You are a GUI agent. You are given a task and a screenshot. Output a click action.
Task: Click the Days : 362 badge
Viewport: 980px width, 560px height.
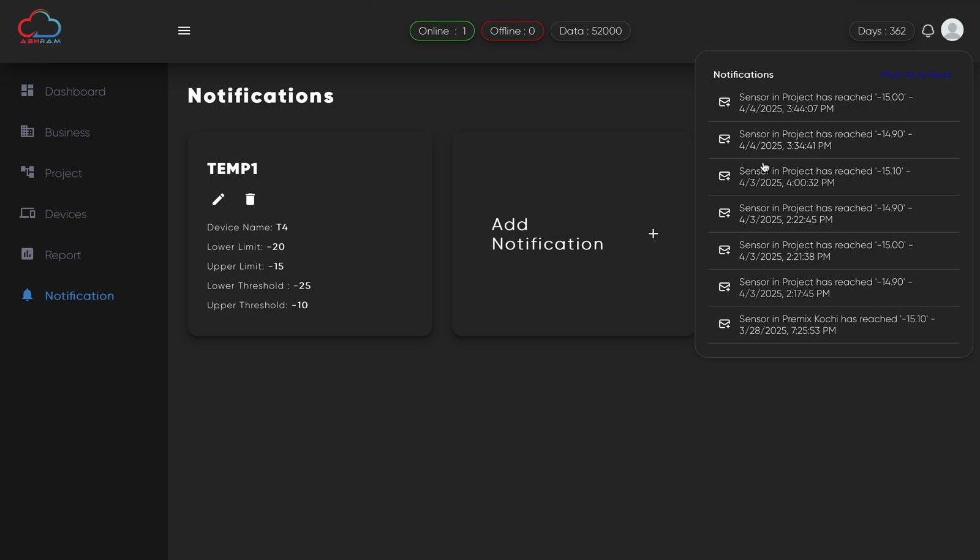pyautogui.click(x=881, y=31)
